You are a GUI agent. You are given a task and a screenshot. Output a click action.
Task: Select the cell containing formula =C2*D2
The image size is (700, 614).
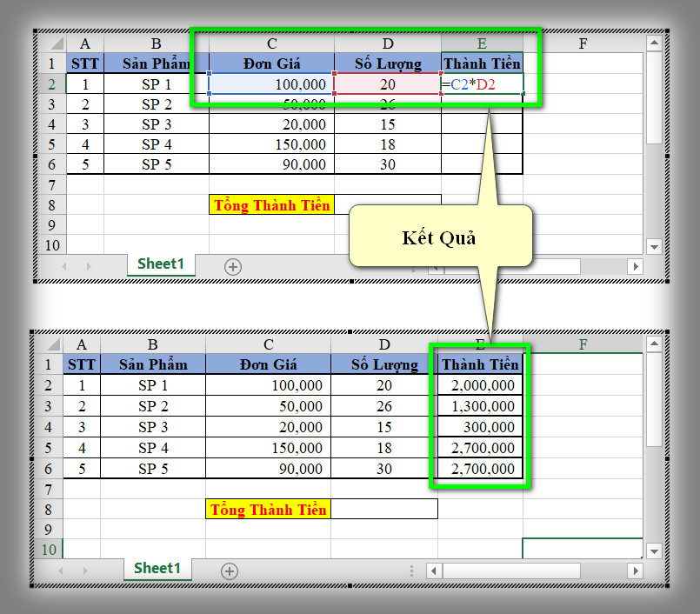point(481,84)
